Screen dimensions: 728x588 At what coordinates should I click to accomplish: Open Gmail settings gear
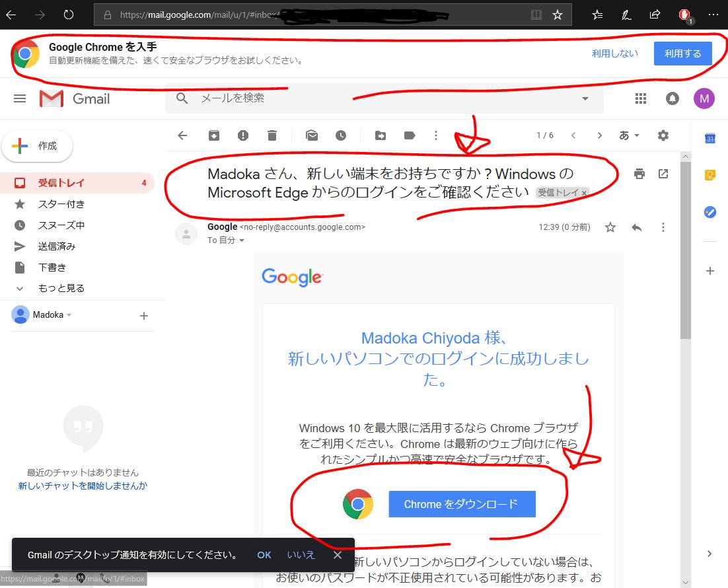pos(663,135)
